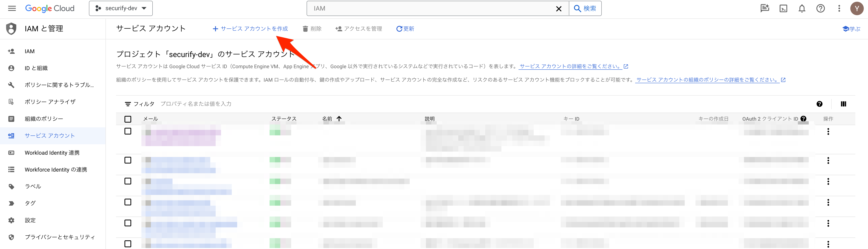
Task: Open the help question mark menu
Action: (821, 8)
